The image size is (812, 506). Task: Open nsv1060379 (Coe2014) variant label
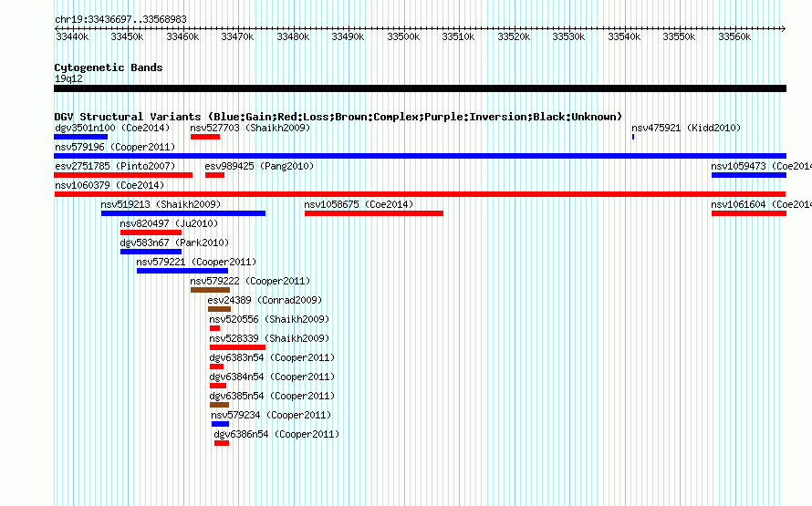coord(109,185)
